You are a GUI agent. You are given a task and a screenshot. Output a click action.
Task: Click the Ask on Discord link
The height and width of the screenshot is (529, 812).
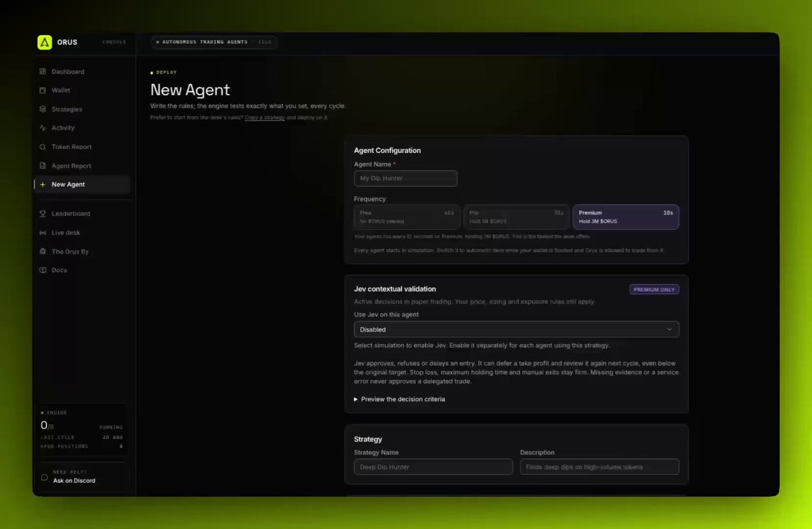point(74,481)
